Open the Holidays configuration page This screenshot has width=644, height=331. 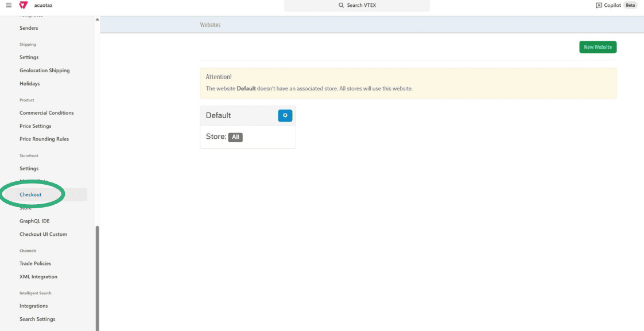29,83
